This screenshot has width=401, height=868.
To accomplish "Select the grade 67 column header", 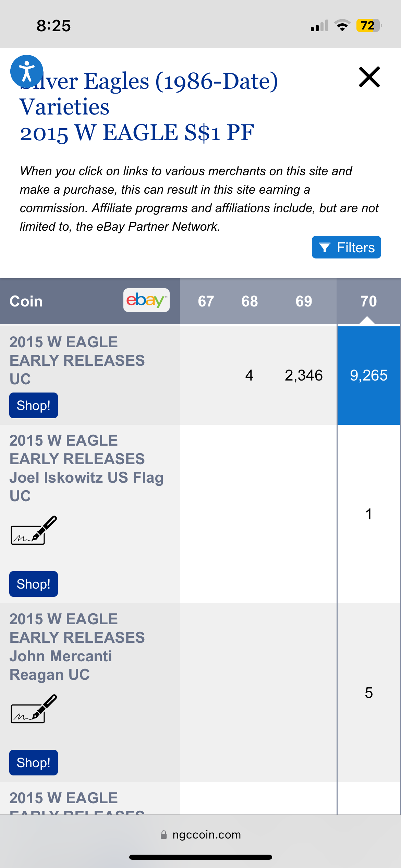I will pos(206,301).
